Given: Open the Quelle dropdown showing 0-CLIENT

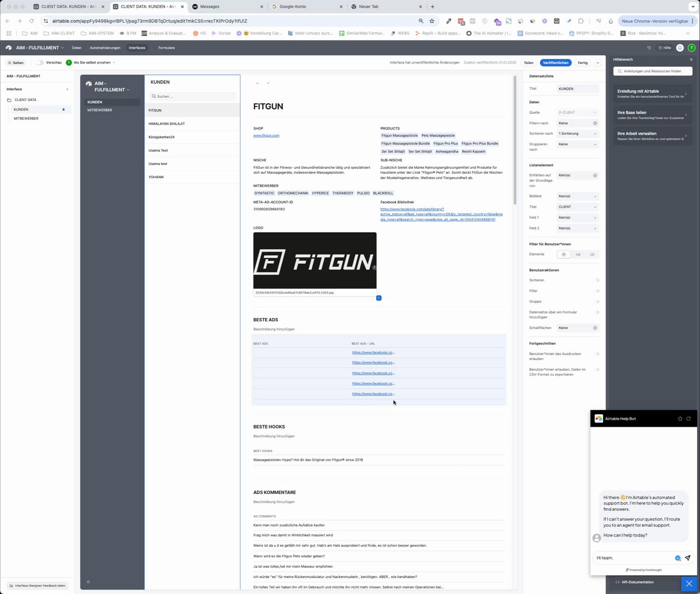Looking at the screenshot, I should (x=578, y=113).
